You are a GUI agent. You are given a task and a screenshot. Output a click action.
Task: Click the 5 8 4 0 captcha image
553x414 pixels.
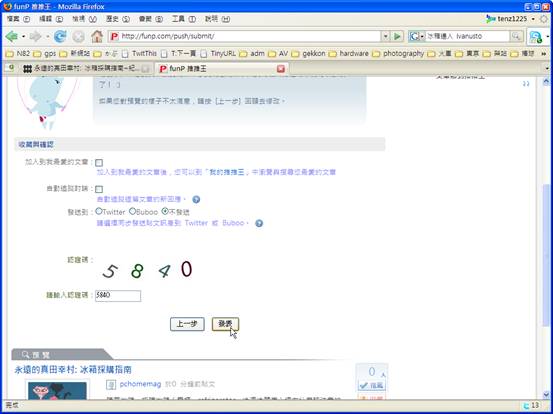[148, 270]
